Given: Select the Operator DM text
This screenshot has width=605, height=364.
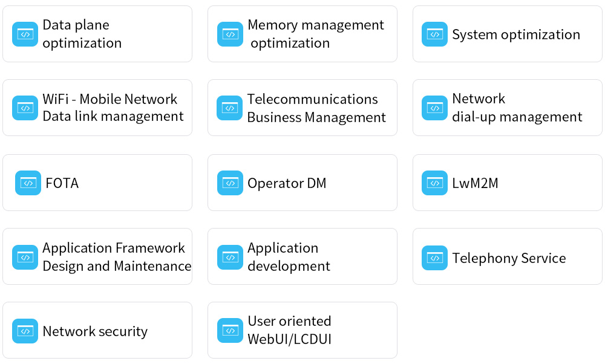Looking at the screenshot, I should point(287,183).
